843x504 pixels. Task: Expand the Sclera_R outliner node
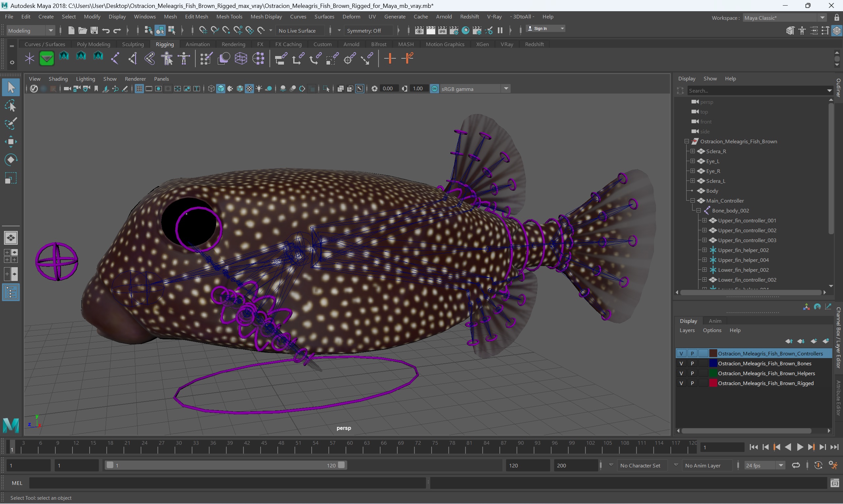(692, 151)
